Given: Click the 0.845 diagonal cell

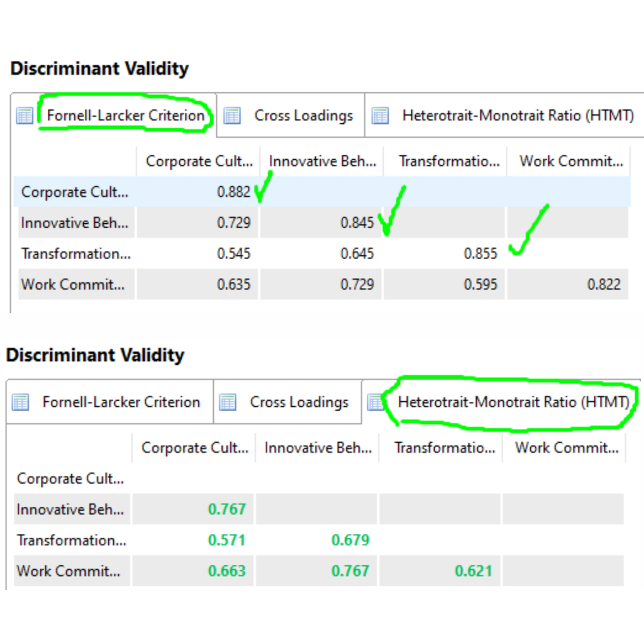Looking at the screenshot, I should pyautogui.click(x=357, y=223).
